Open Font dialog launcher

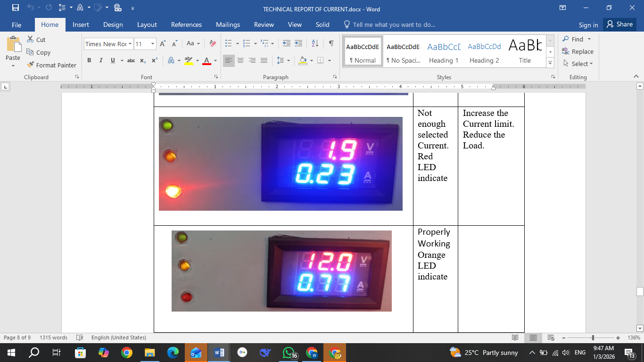[216, 77]
